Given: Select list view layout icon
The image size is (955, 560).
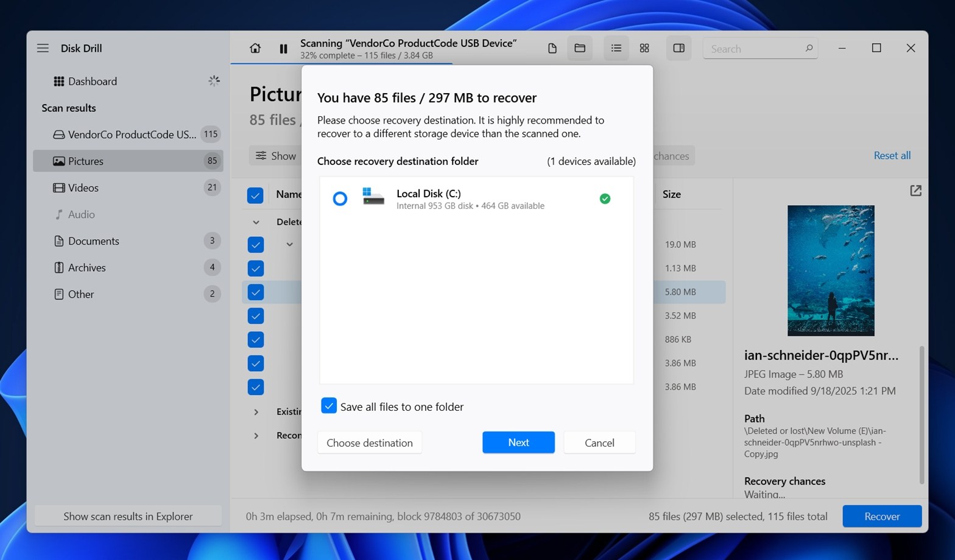Looking at the screenshot, I should click(616, 48).
